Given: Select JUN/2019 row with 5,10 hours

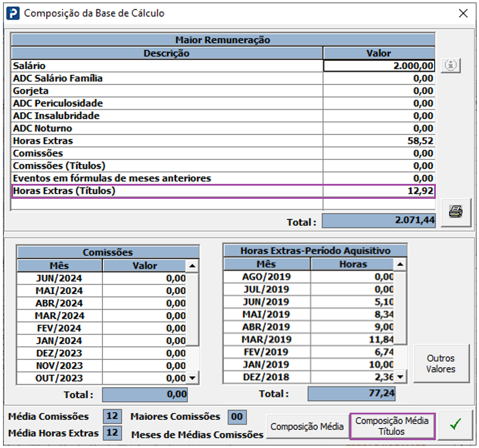Looking at the screenshot, I should 309,302.
